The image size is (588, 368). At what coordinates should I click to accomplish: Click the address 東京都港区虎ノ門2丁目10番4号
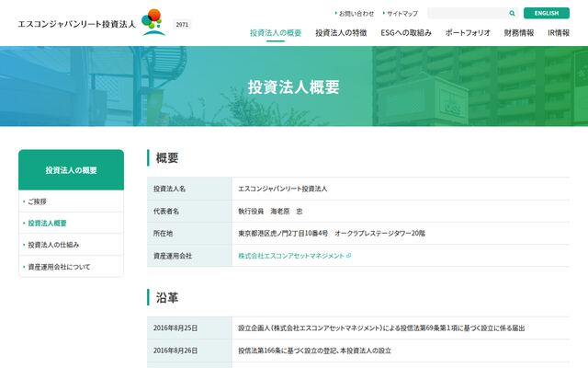[283, 234]
